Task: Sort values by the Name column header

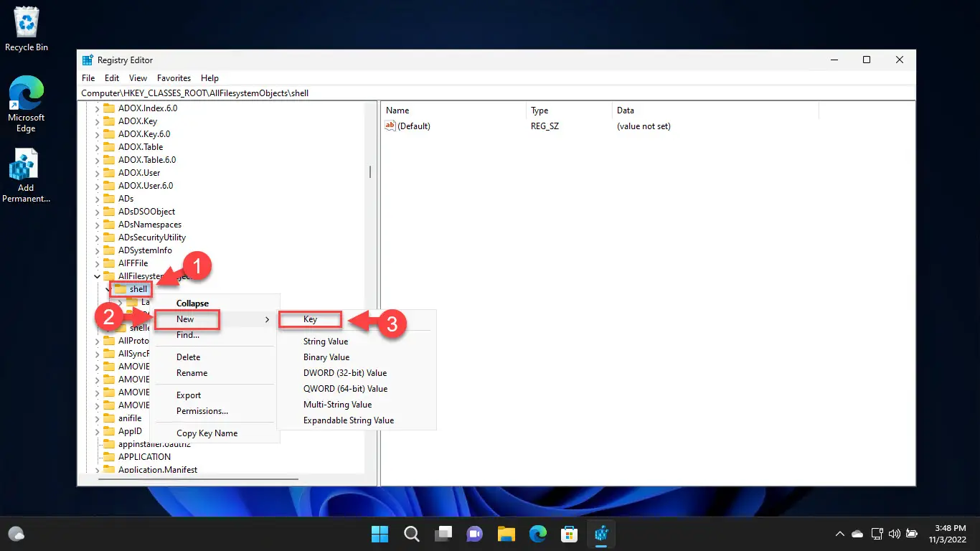Action: (x=453, y=110)
